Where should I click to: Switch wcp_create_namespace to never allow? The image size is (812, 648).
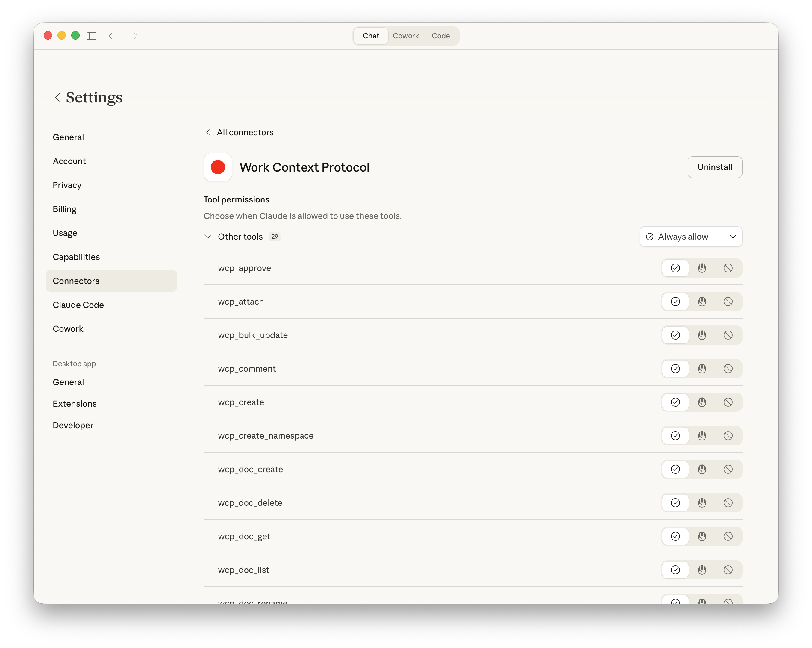(728, 435)
